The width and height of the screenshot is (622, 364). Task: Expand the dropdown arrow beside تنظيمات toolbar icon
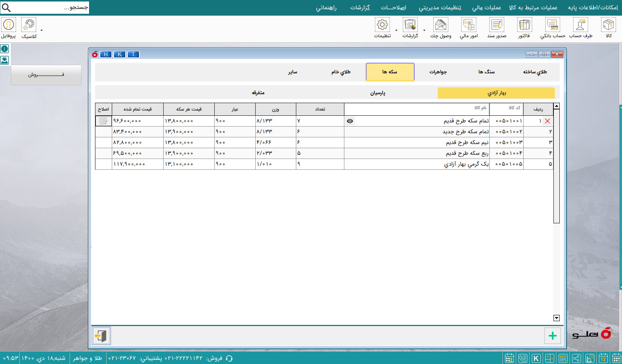click(x=396, y=30)
